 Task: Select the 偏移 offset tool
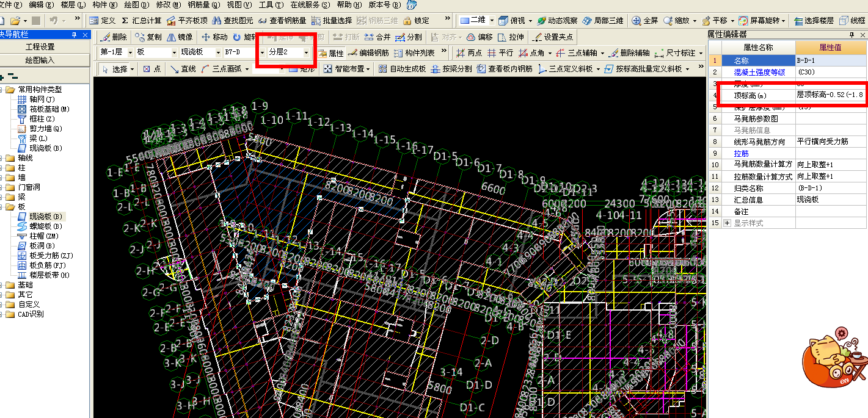tap(480, 37)
